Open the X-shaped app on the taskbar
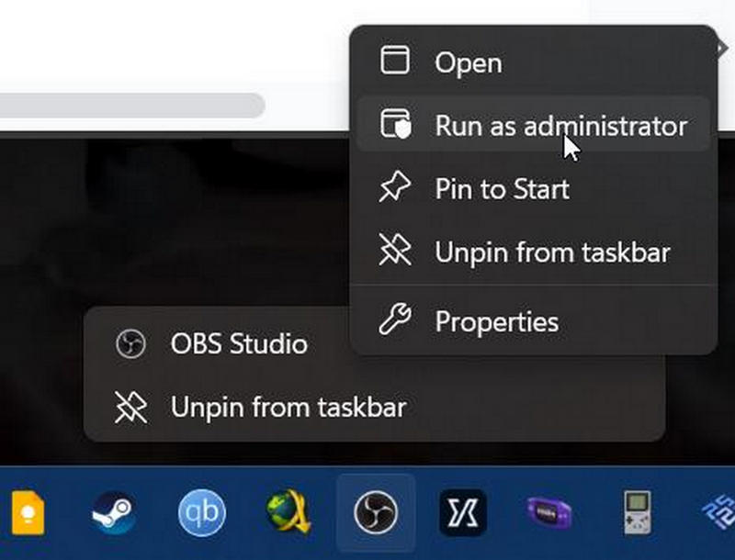Viewport: 735px width, 560px height. (x=463, y=512)
